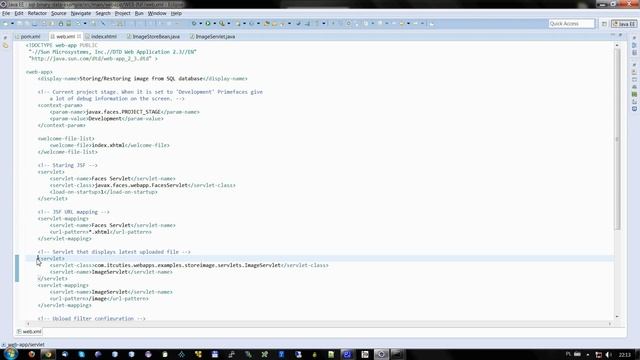
Task: Click 'javax.faces.PROJECT_STAGE' in the code
Action: click(123, 112)
